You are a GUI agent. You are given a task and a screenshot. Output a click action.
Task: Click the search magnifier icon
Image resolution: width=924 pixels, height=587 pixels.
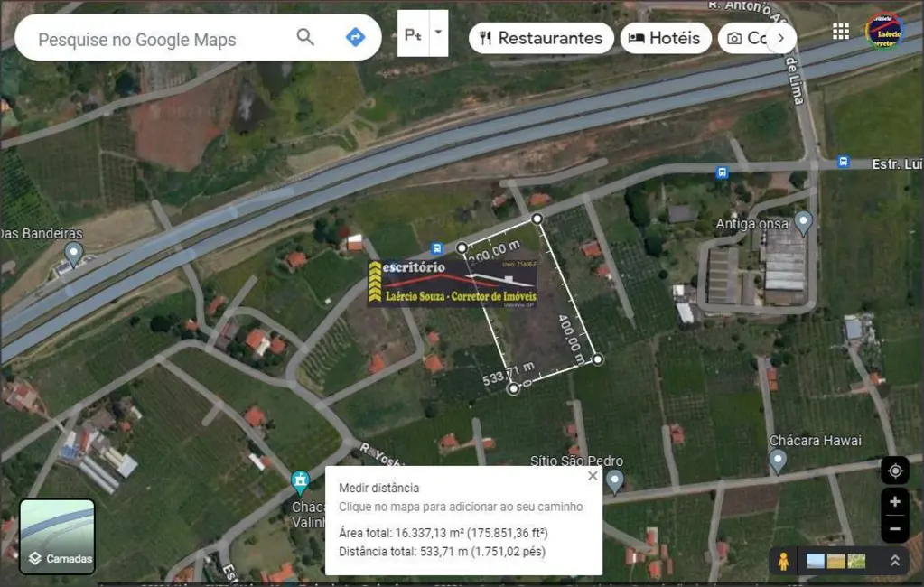point(305,37)
